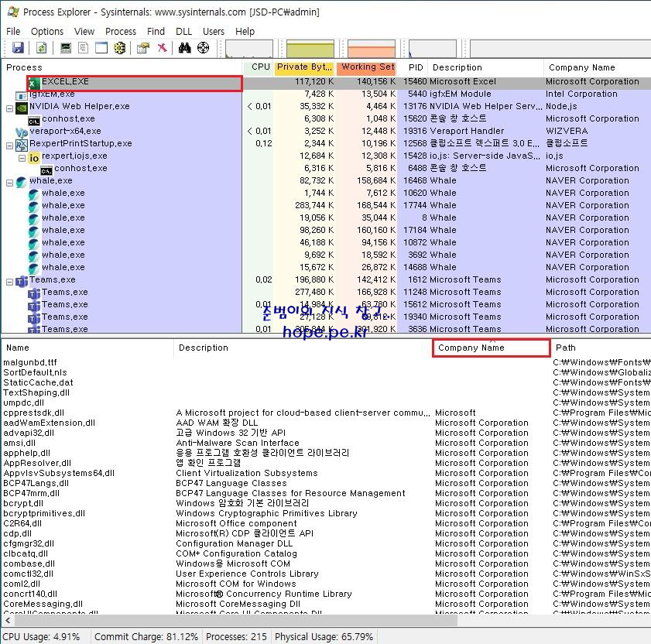Click the Physical Usage status bar entry
The image size is (651, 644).
point(324,637)
